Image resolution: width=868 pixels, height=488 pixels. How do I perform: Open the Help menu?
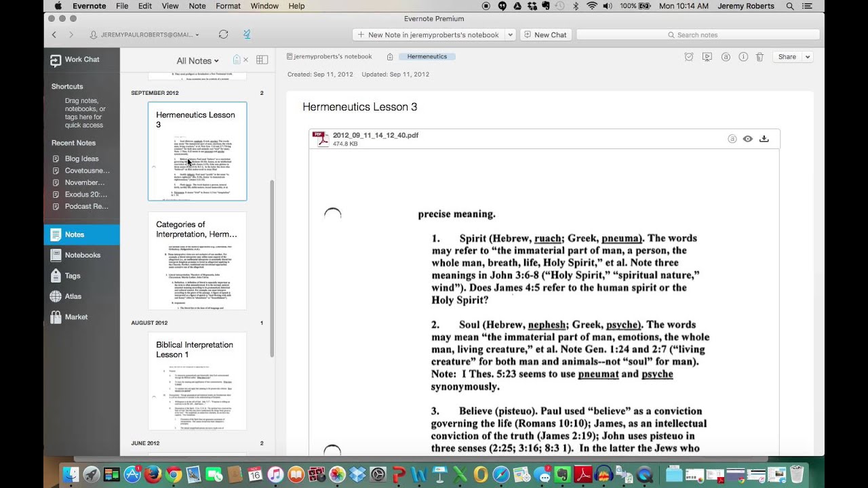click(x=297, y=6)
